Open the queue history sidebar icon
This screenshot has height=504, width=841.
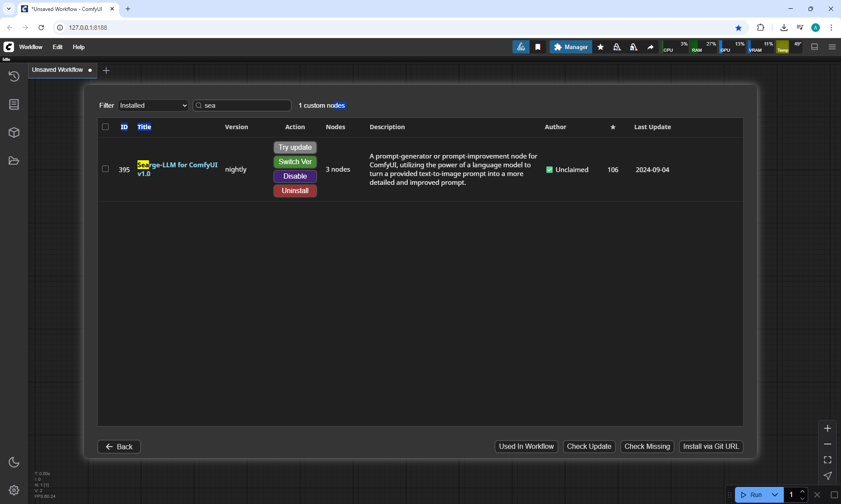tap(14, 76)
